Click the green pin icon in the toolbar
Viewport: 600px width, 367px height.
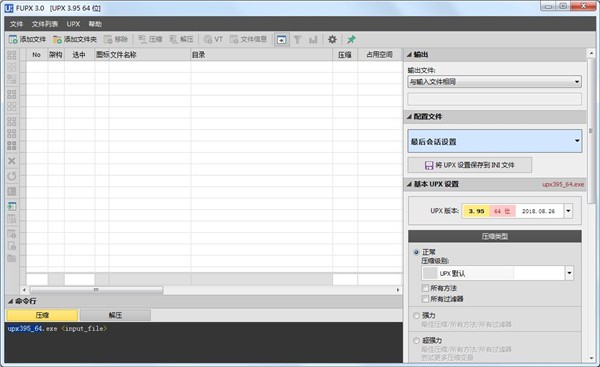[351, 39]
